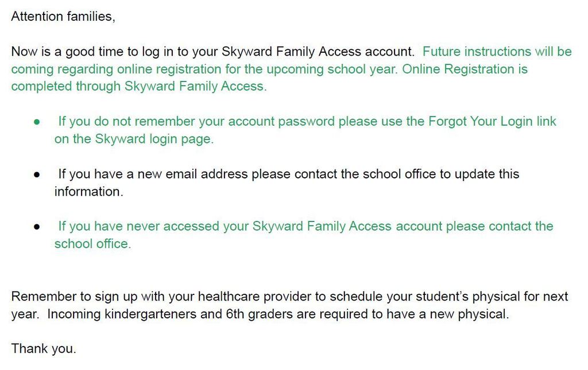Click the 'healthcare provider' phrase

[x=255, y=297]
